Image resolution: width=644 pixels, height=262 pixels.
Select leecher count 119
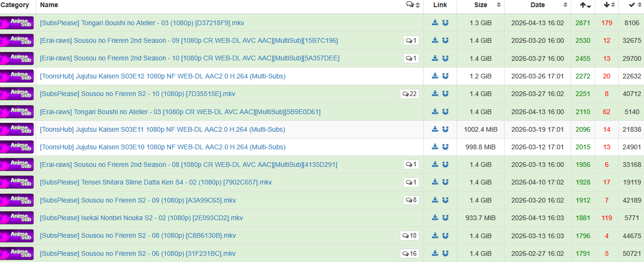point(606,218)
